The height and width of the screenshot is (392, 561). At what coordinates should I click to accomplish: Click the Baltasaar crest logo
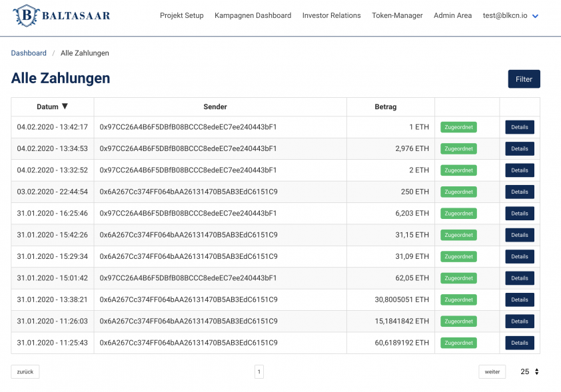[26, 16]
